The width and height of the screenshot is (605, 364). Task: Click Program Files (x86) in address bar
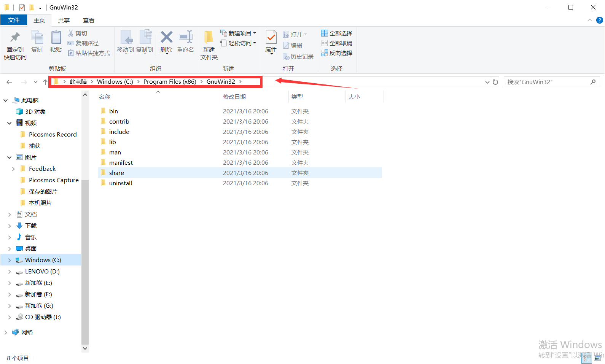170,82
